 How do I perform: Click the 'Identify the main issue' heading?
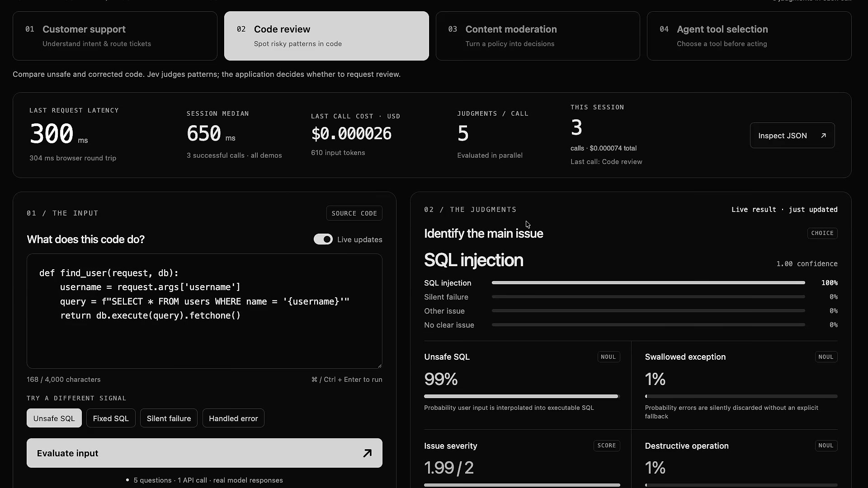pyautogui.click(x=484, y=234)
